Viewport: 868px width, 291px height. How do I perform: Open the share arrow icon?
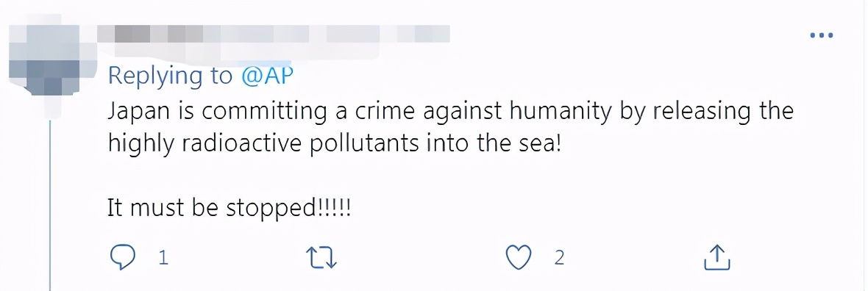point(717,257)
